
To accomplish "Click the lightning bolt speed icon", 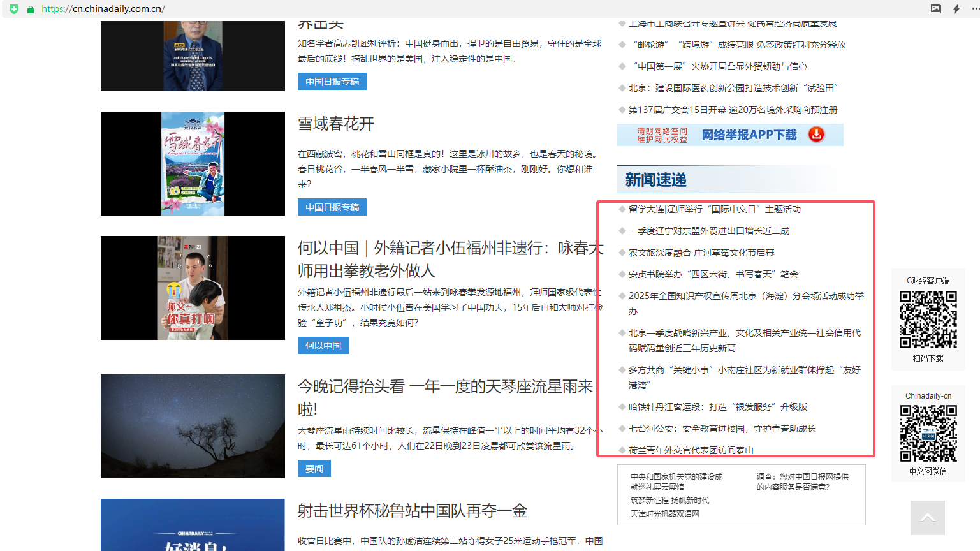I will [956, 9].
